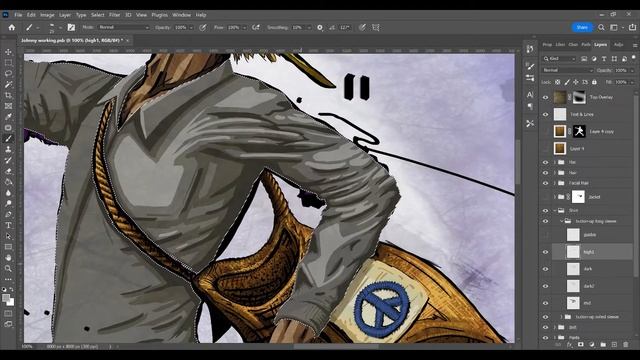Open the Filter menu

tap(114, 15)
